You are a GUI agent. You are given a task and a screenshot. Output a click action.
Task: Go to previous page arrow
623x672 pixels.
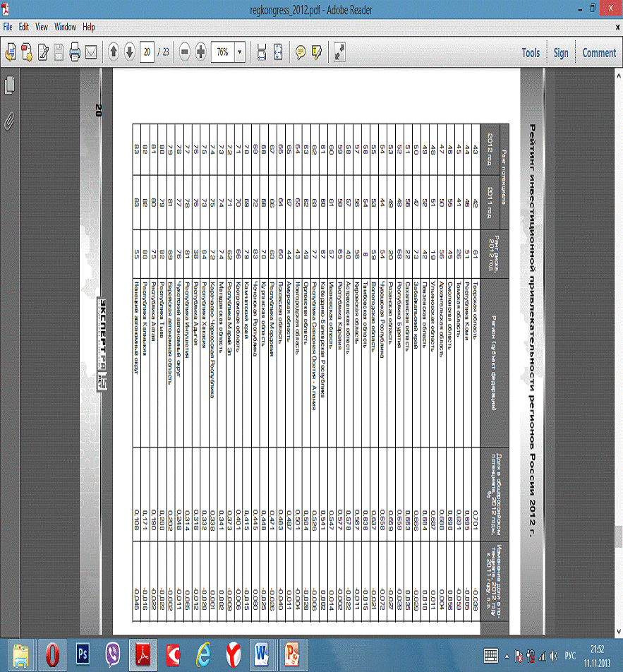click(114, 52)
